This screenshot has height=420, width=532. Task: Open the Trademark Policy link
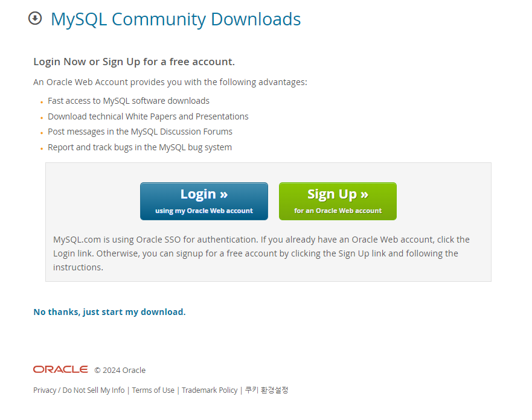click(x=210, y=390)
